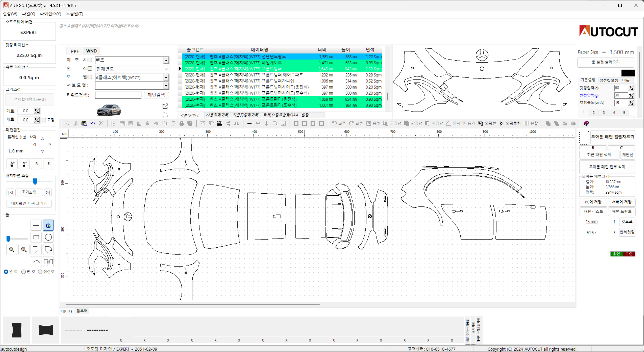The width and height of the screenshot is (644, 352).
Task: Open the 서브모델 dropdown
Action: 166,86
